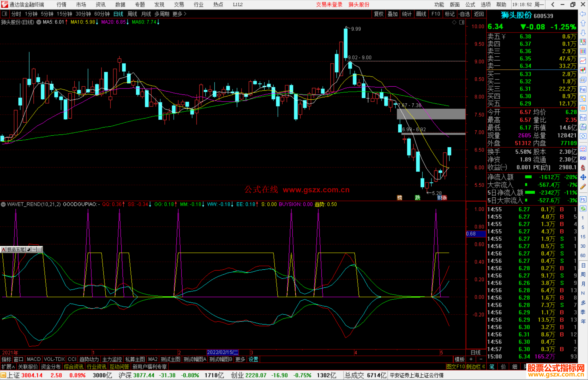
Task: Click the 复权 button
Action: tap(379, 14)
